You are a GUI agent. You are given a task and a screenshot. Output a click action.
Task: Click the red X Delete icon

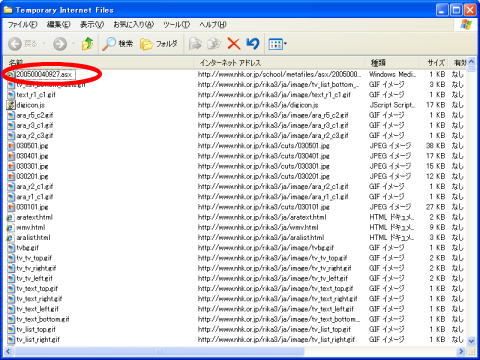click(233, 44)
